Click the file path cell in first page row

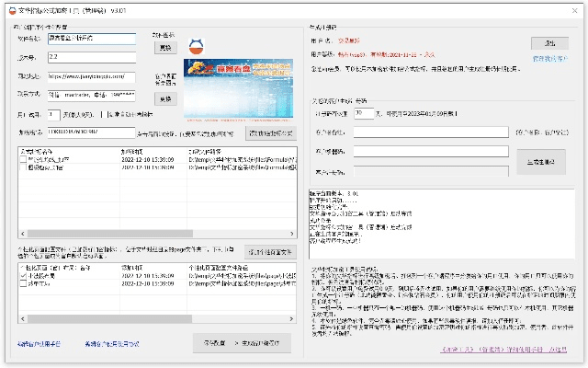[x=243, y=276]
